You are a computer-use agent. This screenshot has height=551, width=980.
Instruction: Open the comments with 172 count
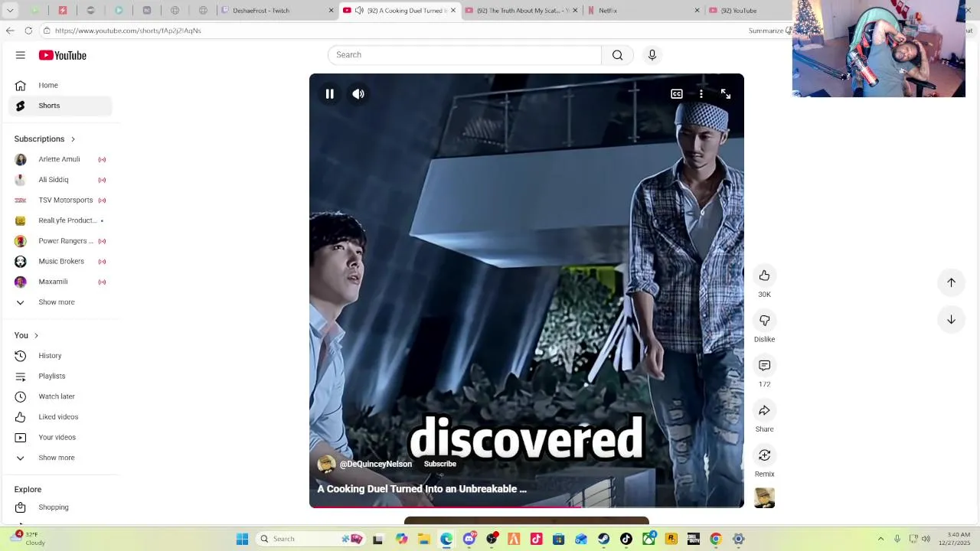[x=764, y=366]
